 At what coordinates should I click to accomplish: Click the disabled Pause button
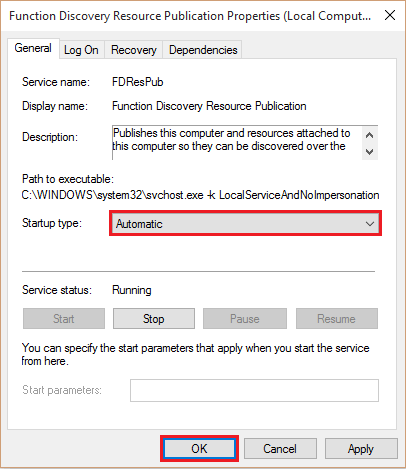click(245, 319)
